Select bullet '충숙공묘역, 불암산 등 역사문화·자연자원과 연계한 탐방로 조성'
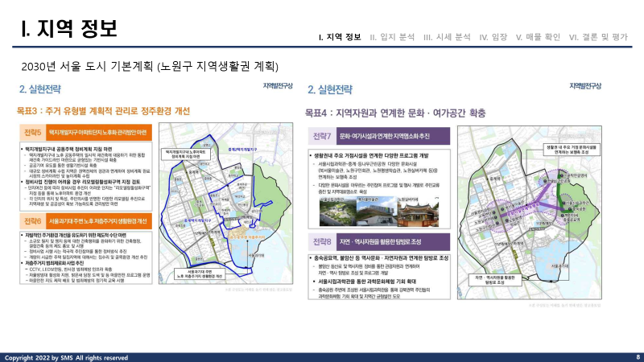This screenshot has height=362, width=644. (x=378, y=258)
